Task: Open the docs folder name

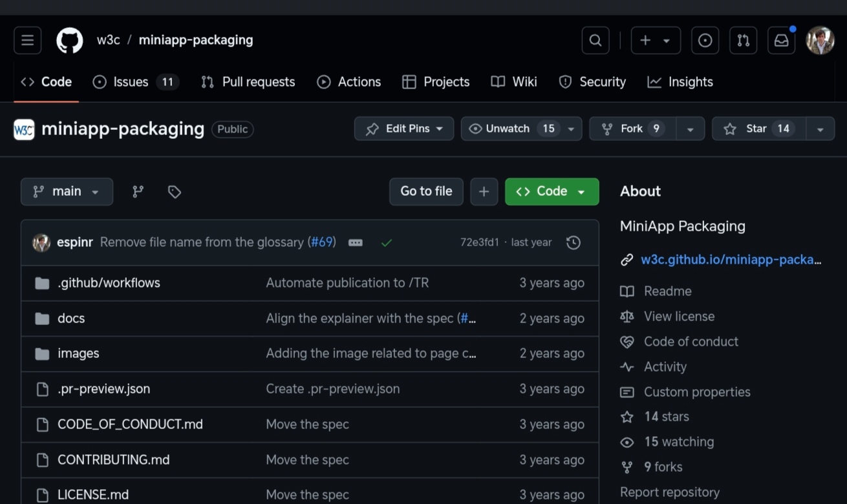Action: tap(71, 319)
